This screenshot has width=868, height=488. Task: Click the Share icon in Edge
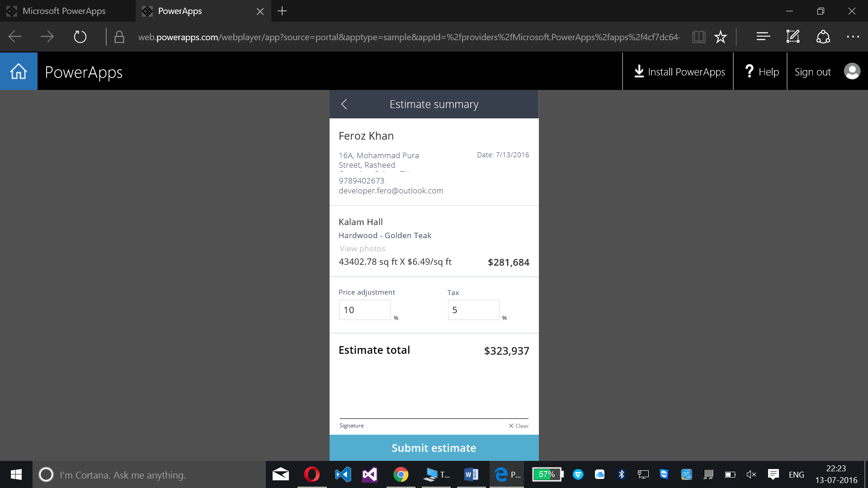tap(823, 37)
